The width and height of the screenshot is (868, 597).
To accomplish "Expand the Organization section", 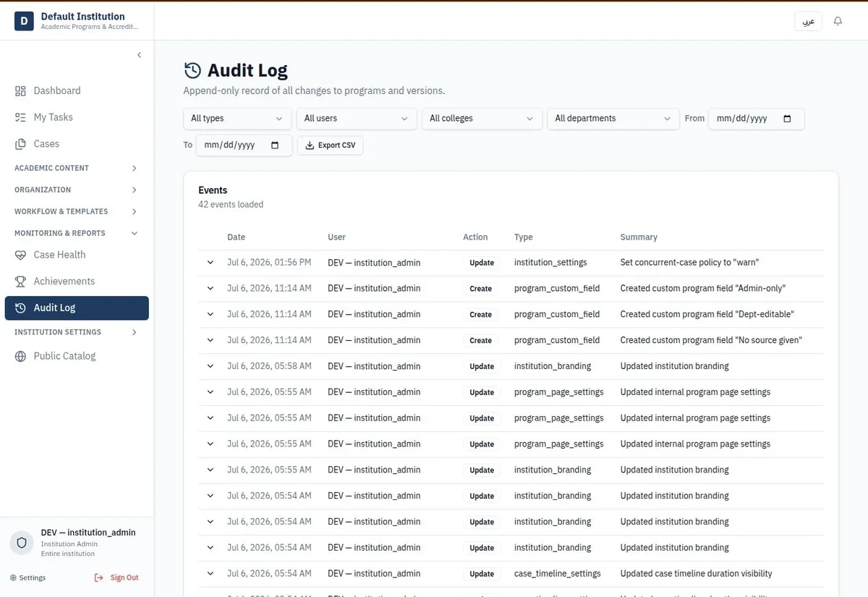I will coord(77,190).
